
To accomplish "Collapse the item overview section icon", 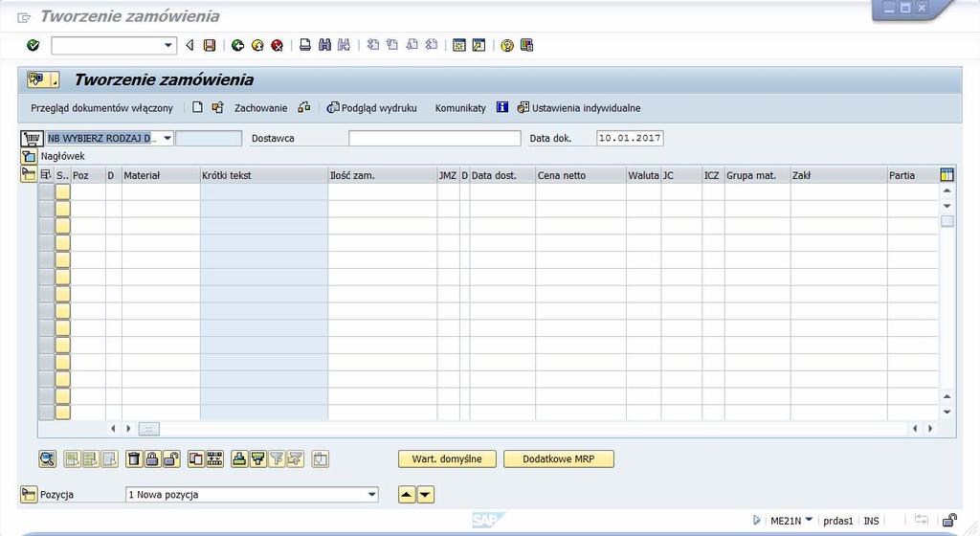I will (28, 174).
